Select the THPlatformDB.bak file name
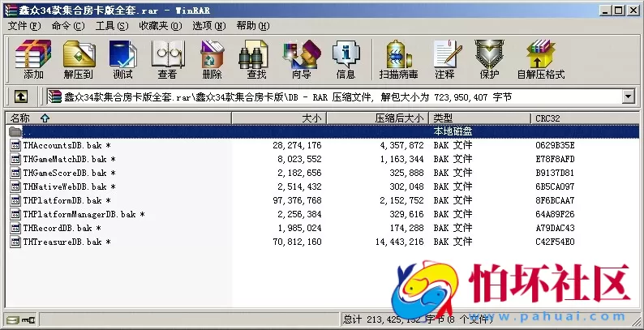This screenshot has width=644, height=330. coord(67,201)
